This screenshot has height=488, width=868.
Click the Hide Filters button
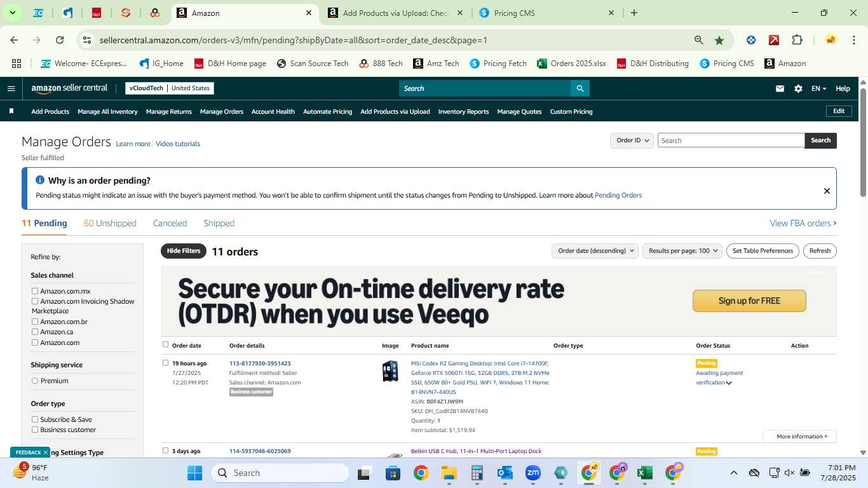(x=184, y=251)
